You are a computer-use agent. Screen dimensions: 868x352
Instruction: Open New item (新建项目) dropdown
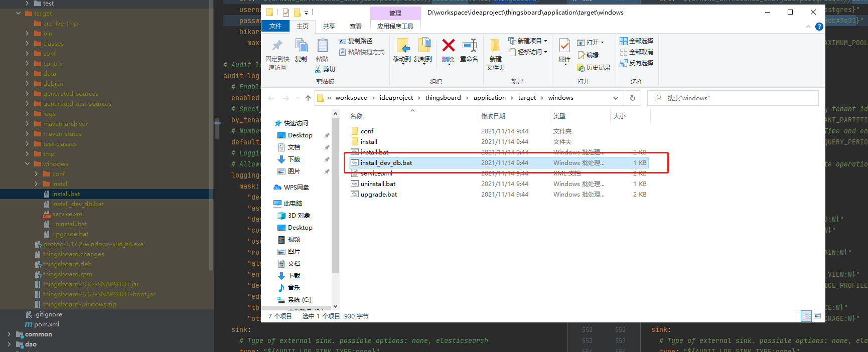[x=528, y=41]
